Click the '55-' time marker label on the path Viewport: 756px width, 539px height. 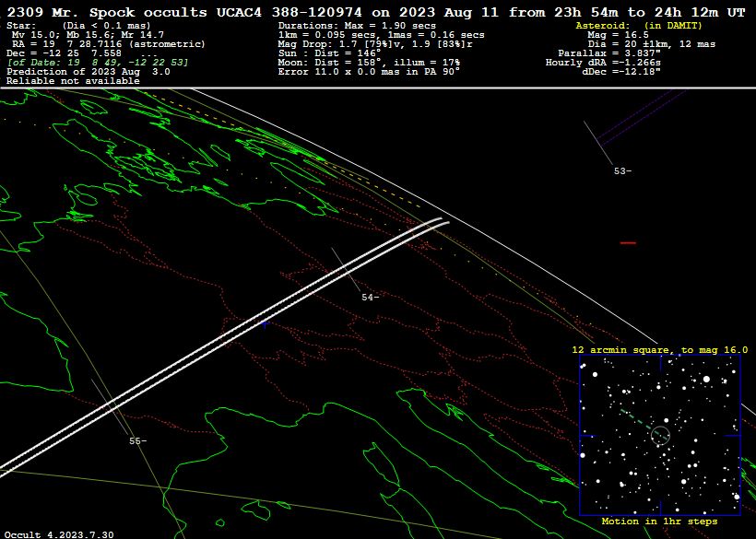(138, 441)
